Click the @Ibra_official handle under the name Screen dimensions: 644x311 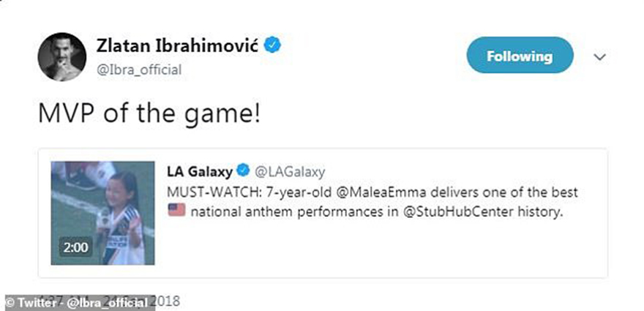click(x=139, y=70)
